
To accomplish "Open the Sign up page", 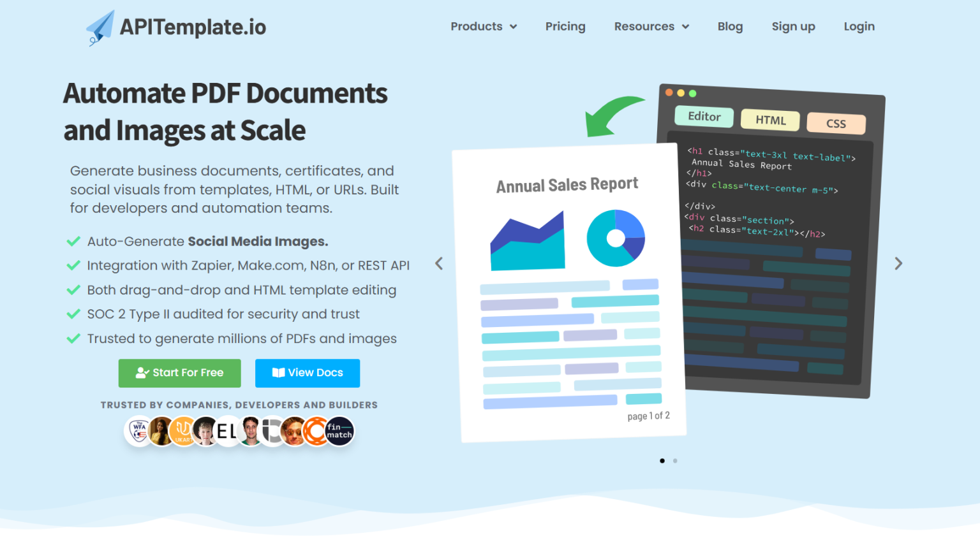I will click(793, 27).
